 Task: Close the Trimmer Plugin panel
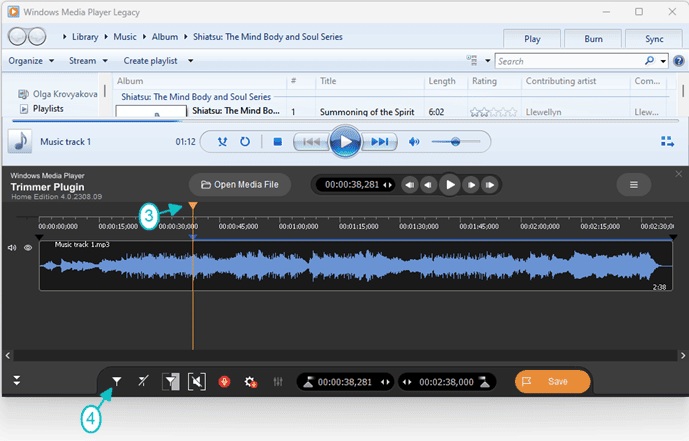678,174
